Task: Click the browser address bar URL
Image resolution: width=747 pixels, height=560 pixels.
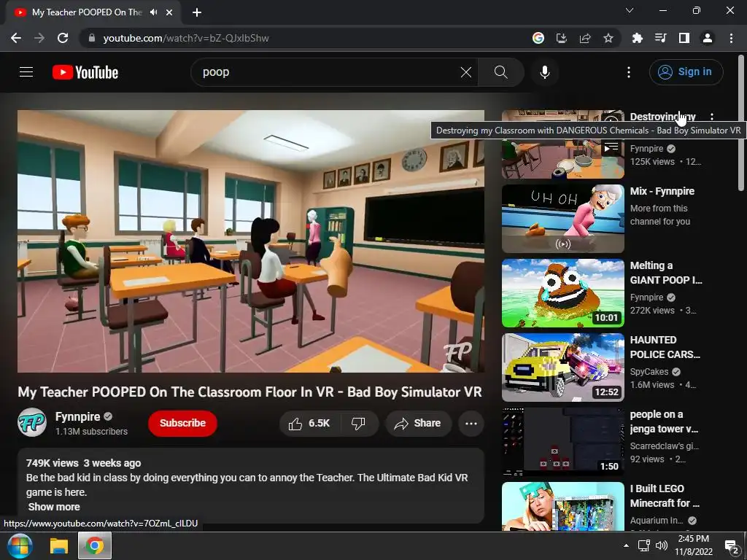Action: coord(186,38)
